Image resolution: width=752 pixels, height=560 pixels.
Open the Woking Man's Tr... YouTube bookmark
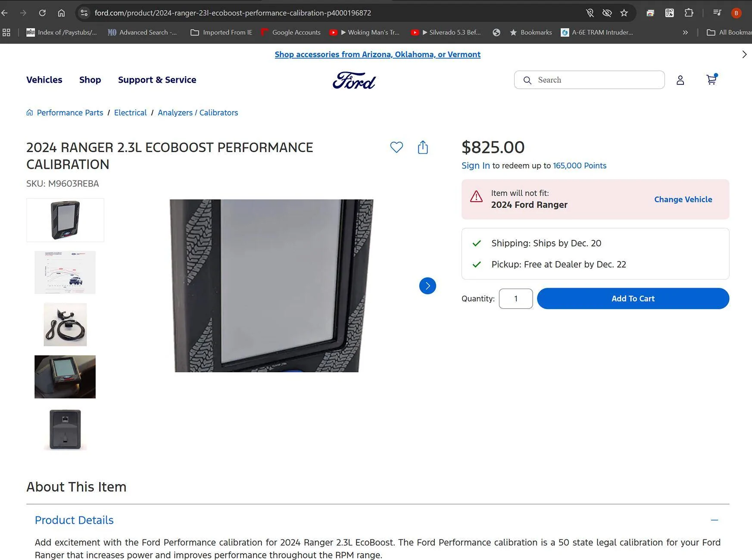(364, 32)
